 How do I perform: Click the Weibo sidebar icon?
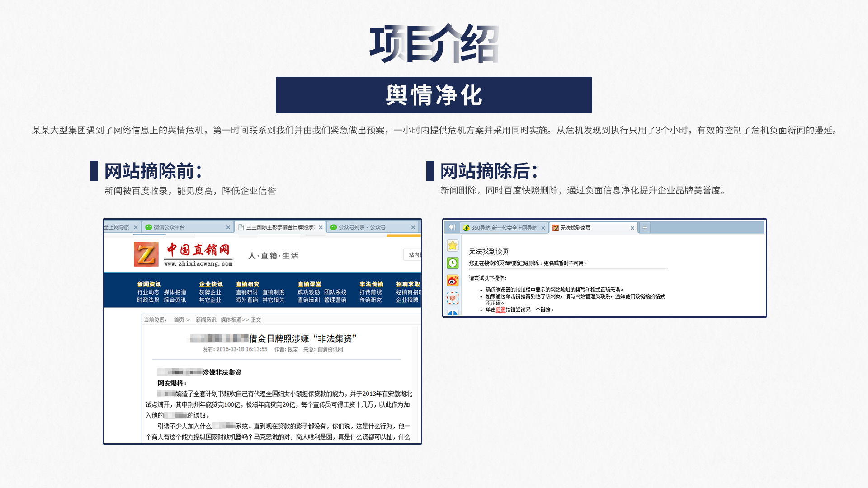pyautogui.click(x=453, y=281)
